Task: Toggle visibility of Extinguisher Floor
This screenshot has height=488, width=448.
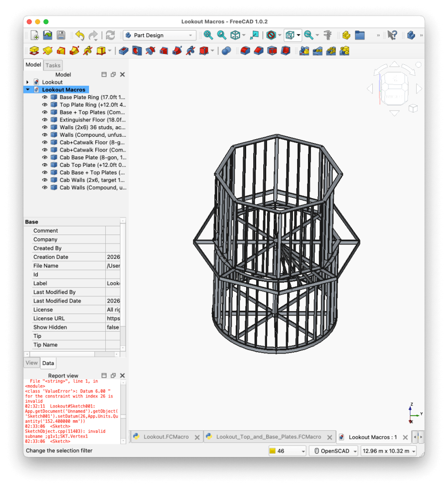Action: (x=45, y=120)
